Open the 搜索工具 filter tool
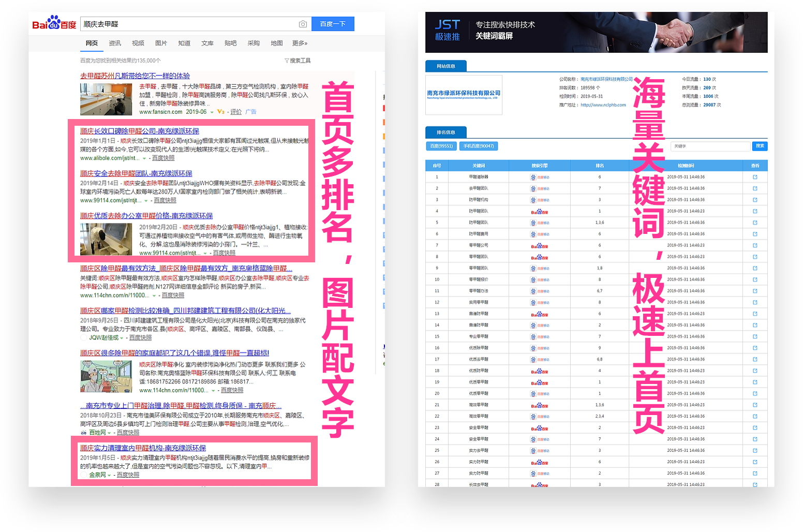This screenshot has height=532, width=803. pos(298,61)
